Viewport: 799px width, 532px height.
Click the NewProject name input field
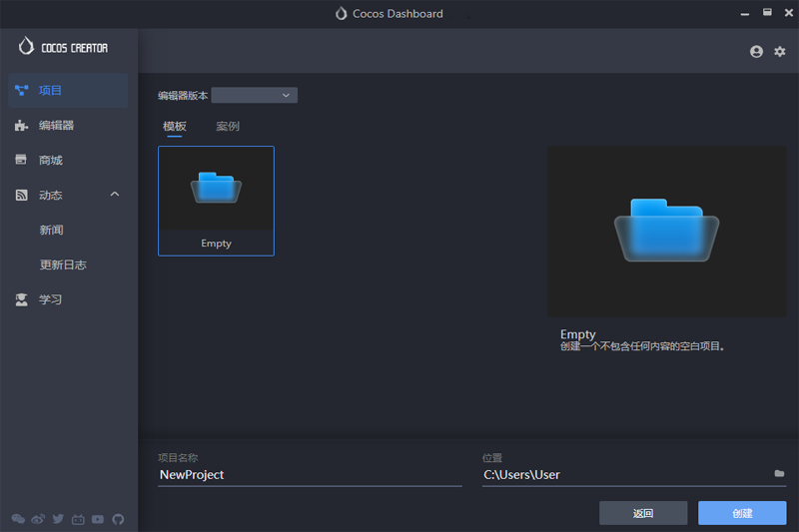click(x=310, y=475)
